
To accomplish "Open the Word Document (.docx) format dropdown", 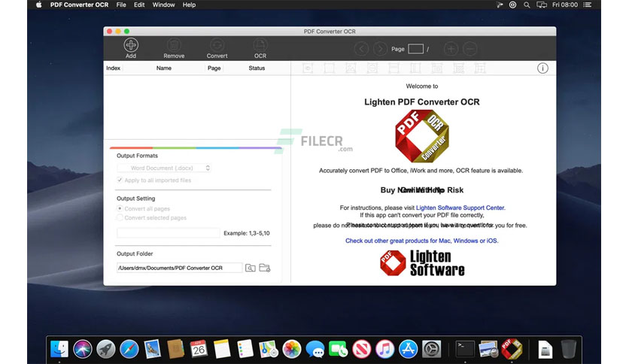I will pos(164,168).
